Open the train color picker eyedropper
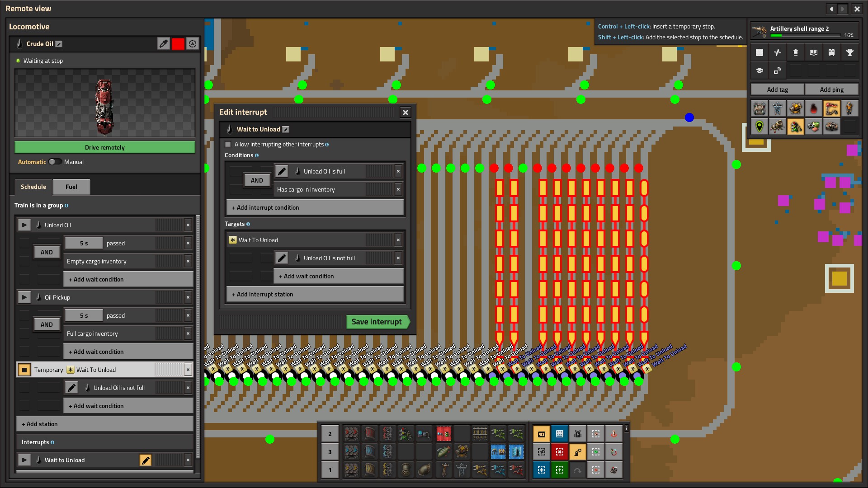Screen dimensions: 868x488 (164, 44)
